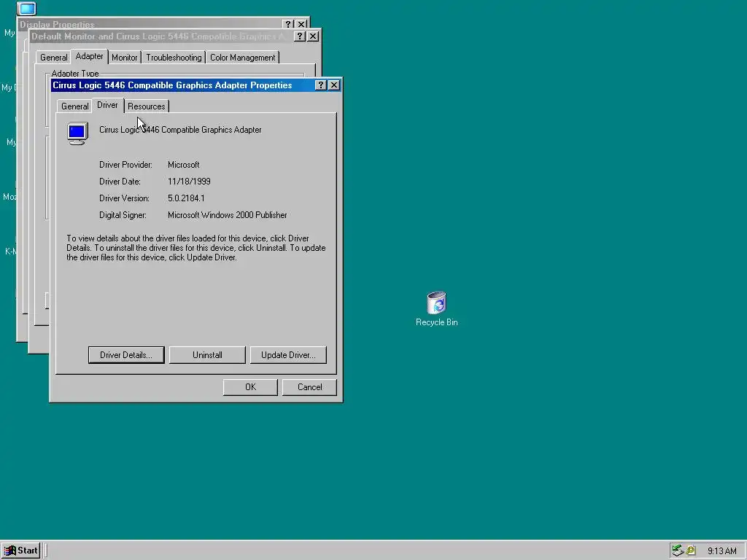Click the Uninstall button
Viewport: 747px width, 560px height.
[207, 355]
